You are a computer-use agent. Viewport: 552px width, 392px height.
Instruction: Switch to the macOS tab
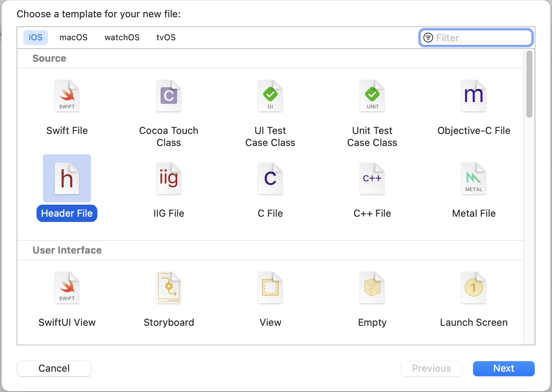pyautogui.click(x=73, y=38)
